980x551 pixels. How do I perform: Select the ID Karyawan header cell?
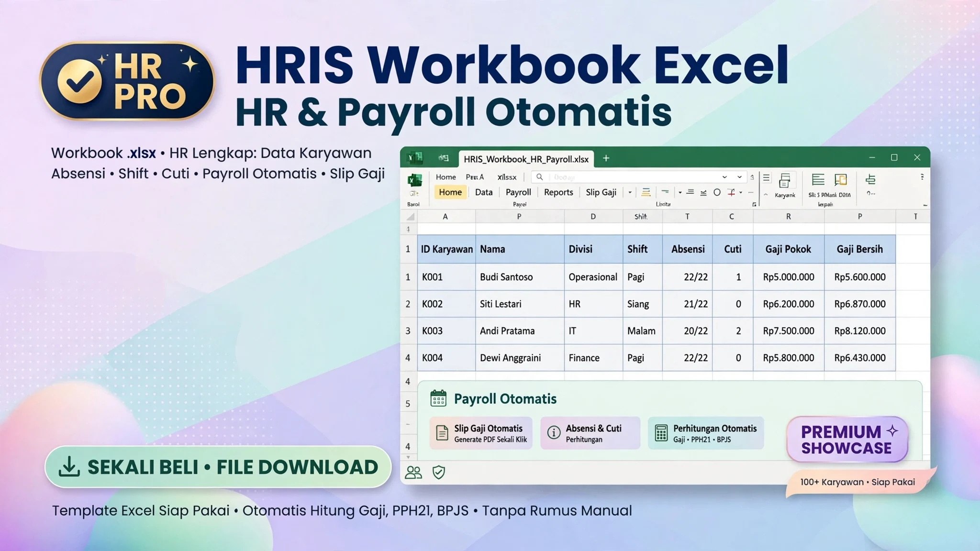click(446, 249)
